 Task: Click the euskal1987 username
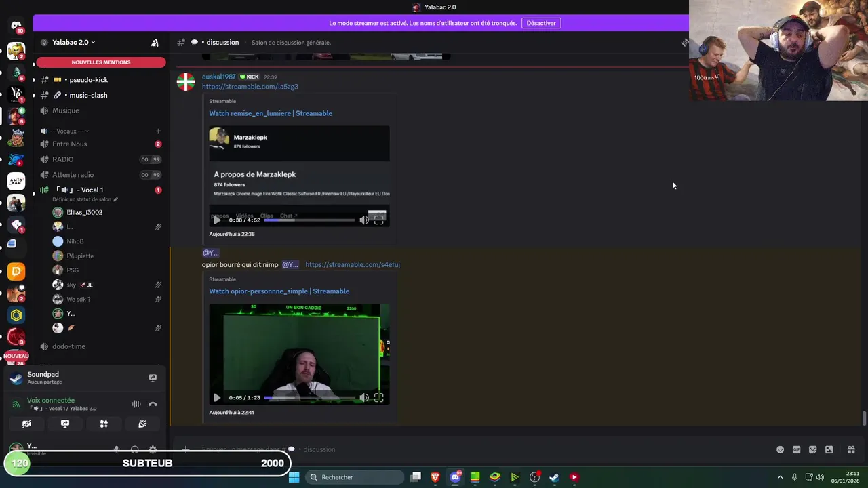pyautogui.click(x=219, y=77)
